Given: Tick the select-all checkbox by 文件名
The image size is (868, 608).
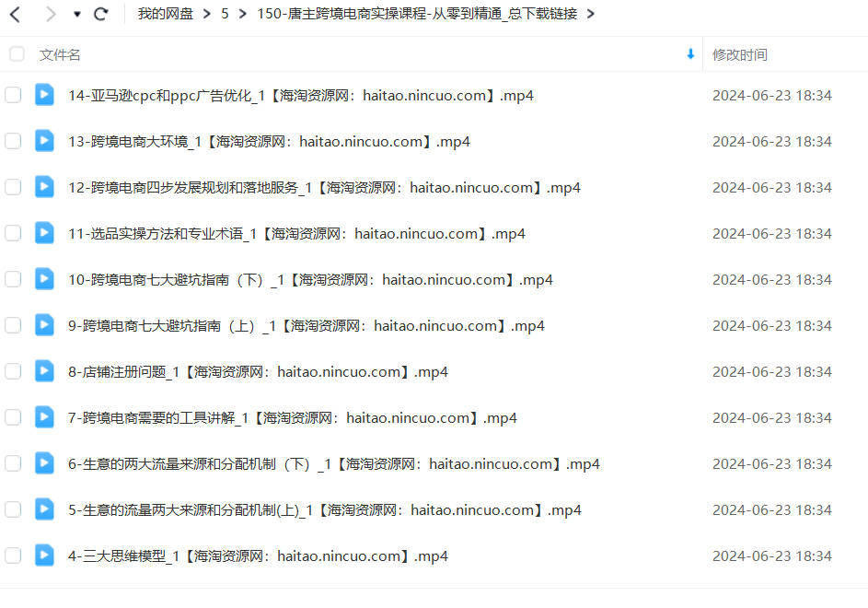Looking at the screenshot, I should point(17,53).
